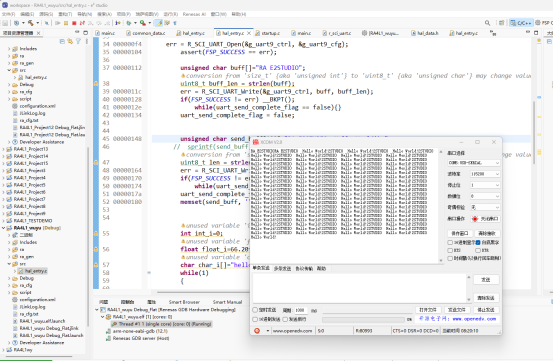The width and height of the screenshot is (554, 361).
Task: Switch to the startup.c editor tab
Action: tap(270, 33)
